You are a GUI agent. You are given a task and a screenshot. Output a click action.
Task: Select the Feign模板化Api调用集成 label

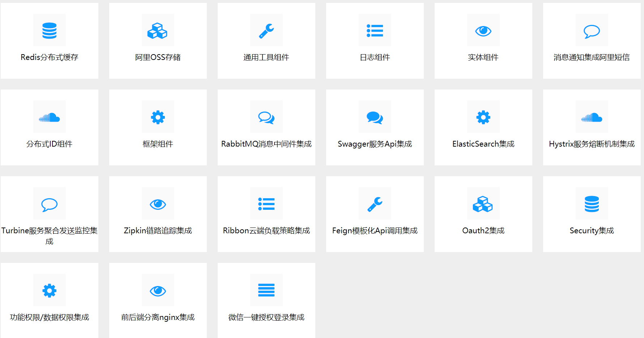tap(375, 230)
